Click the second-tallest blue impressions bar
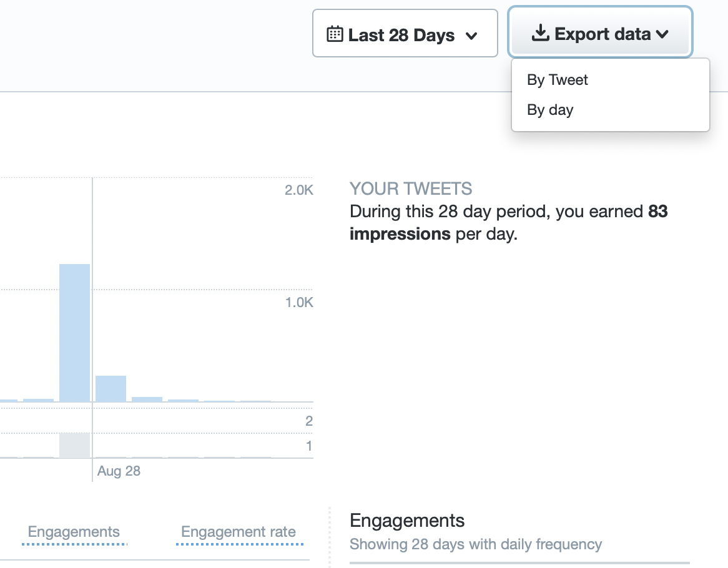This screenshot has width=728, height=568. click(111, 388)
